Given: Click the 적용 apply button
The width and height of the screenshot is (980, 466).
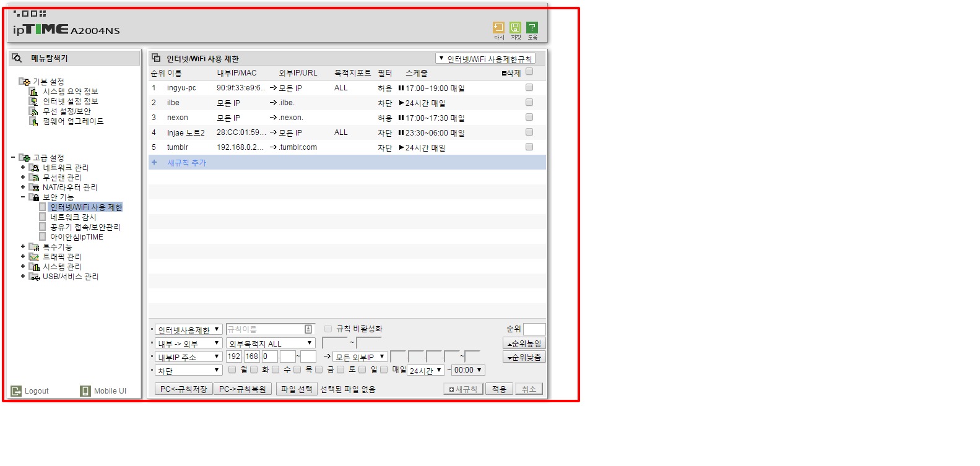Looking at the screenshot, I should coord(499,389).
